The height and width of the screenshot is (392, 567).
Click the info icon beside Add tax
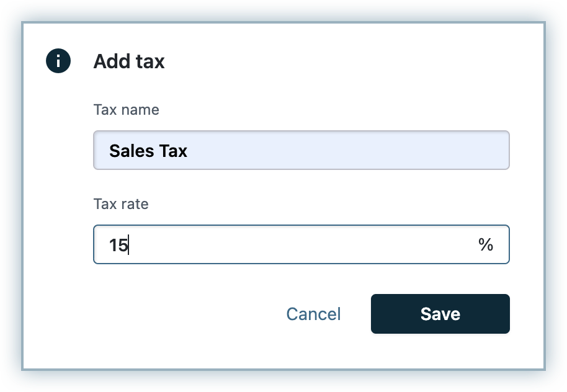[x=58, y=61]
